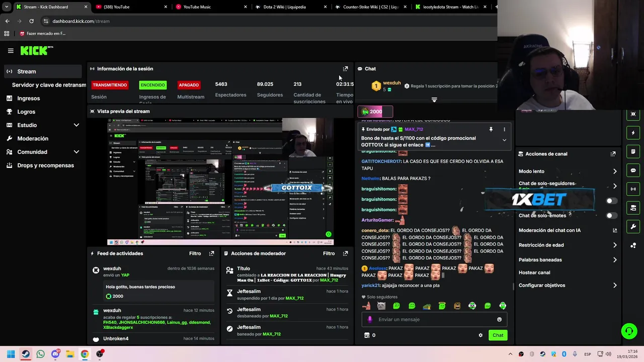
Task: Open MAX_712 username in pinned message
Action: (414, 129)
